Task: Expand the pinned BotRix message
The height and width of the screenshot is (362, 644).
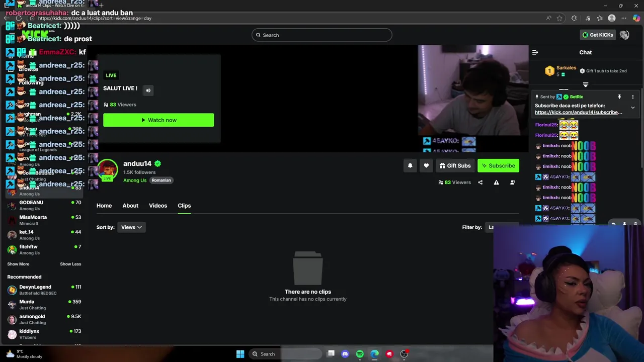Action: pyautogui.click(x=633, y=108)
